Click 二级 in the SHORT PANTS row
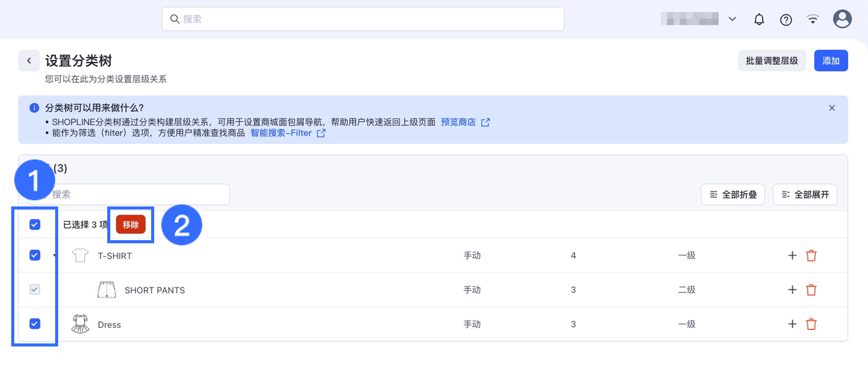The width and height of the screenshot is (868, 370). (687, 290)
